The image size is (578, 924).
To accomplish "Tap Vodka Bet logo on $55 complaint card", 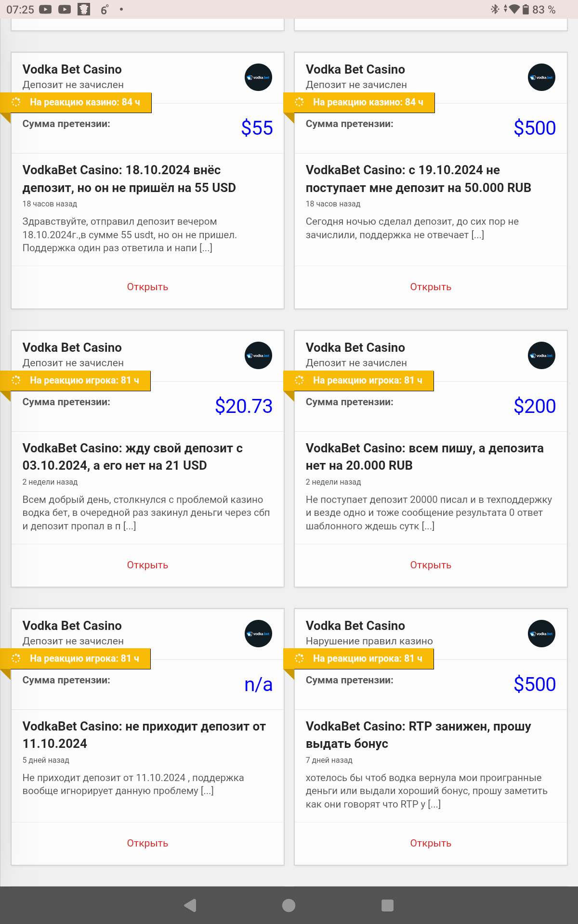I will (x=258, y=77).
